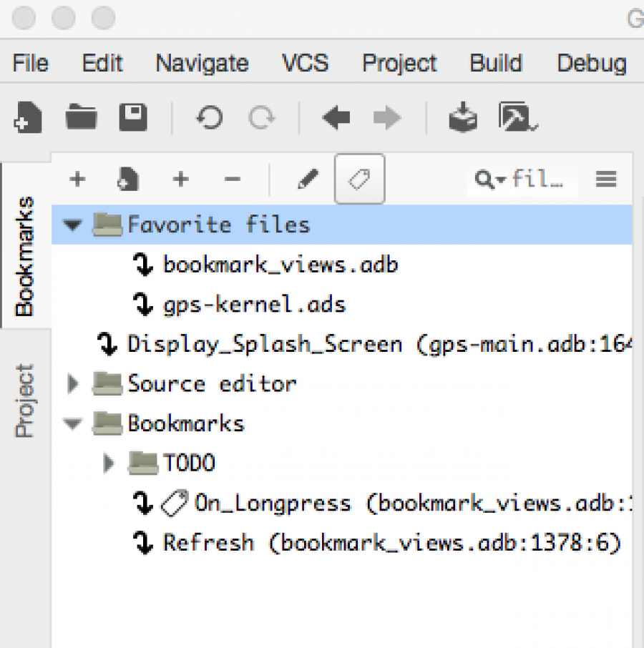The image size is (644, 648).
Task: Open bookmark gps-kernel.ads
Action: click(254, 305)
